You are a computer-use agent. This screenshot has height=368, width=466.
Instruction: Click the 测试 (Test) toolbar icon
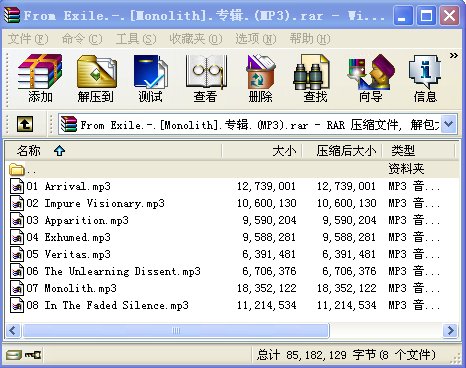coord(151,79)
